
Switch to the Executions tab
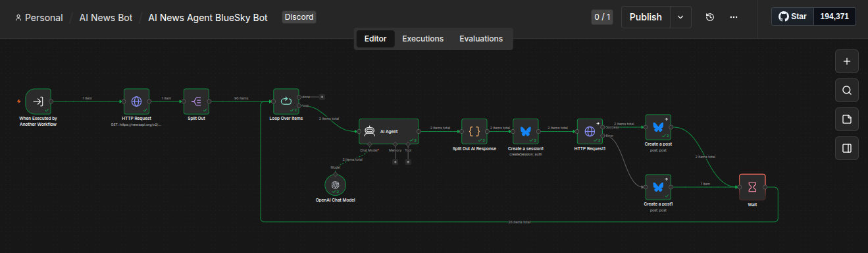423,39
